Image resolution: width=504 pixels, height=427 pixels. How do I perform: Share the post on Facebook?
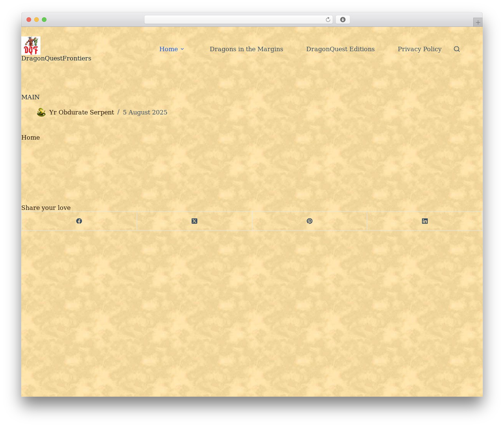point(79,221)
